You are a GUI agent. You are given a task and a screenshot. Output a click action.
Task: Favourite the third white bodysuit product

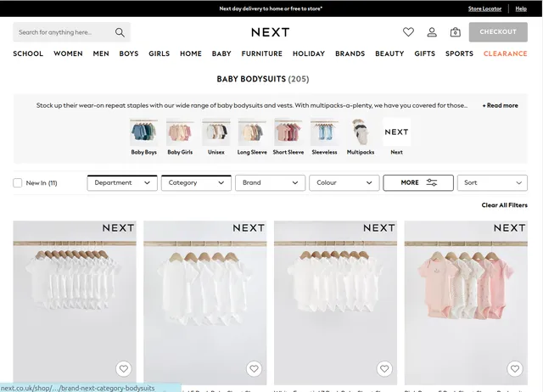coord(384,369)
